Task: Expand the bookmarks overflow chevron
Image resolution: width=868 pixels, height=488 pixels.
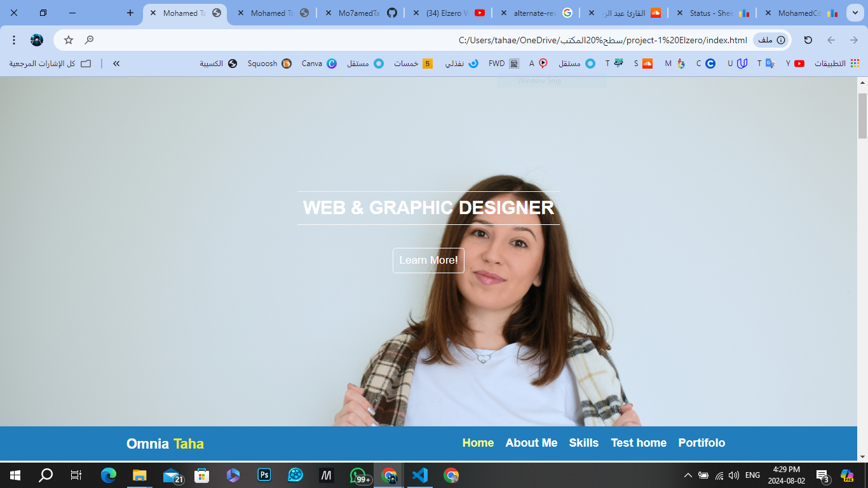Action: (116, 64)
